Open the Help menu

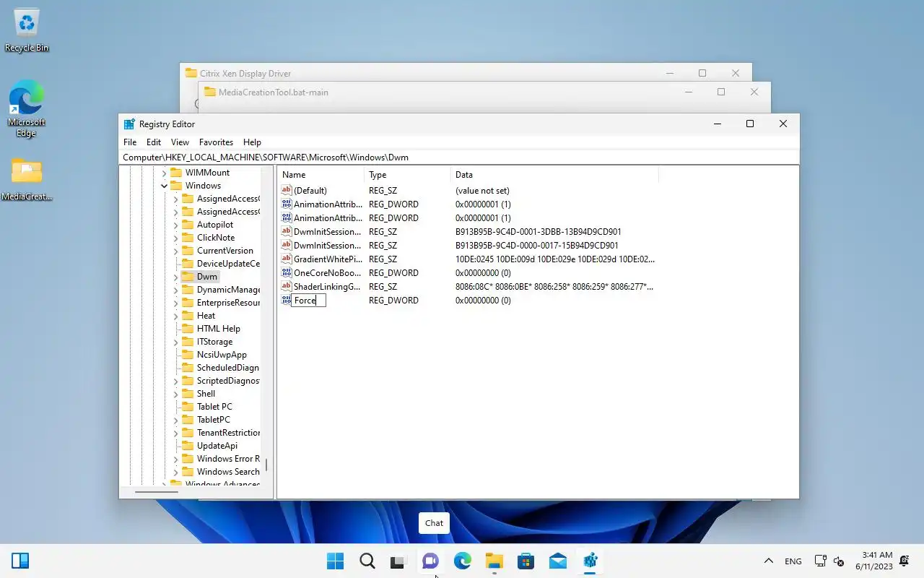click(252, 142)
